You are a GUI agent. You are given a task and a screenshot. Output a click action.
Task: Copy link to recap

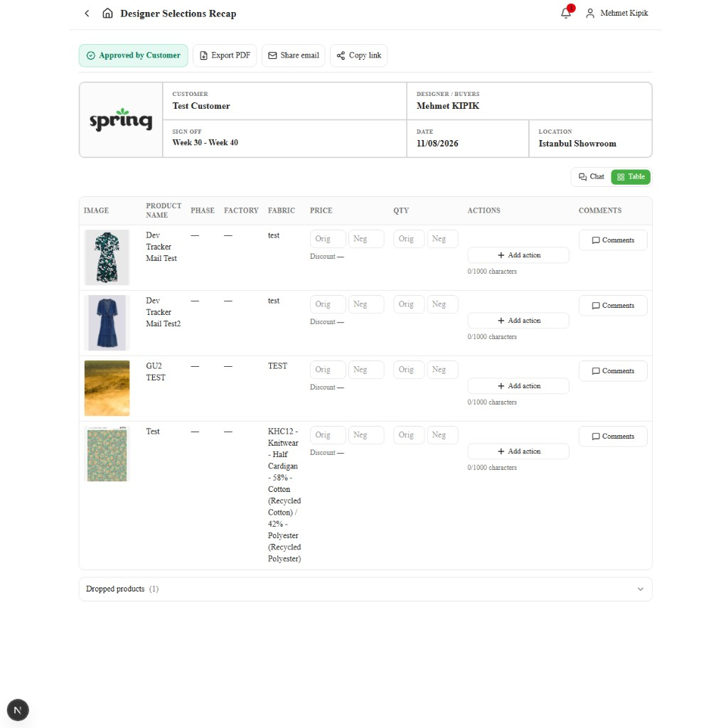(359, 55)
